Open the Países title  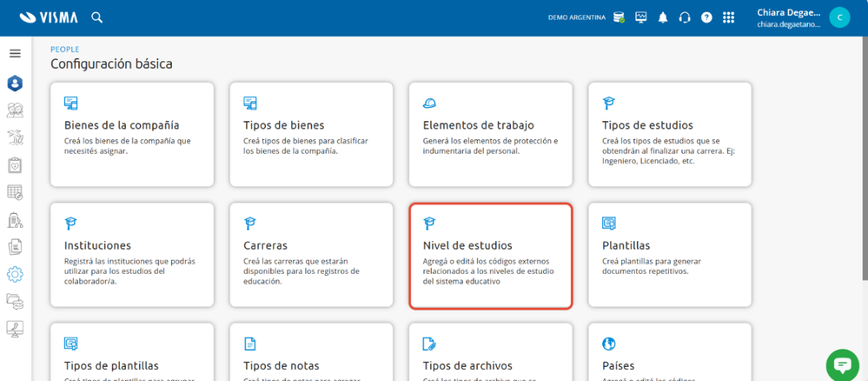click(x=619, y=366)
